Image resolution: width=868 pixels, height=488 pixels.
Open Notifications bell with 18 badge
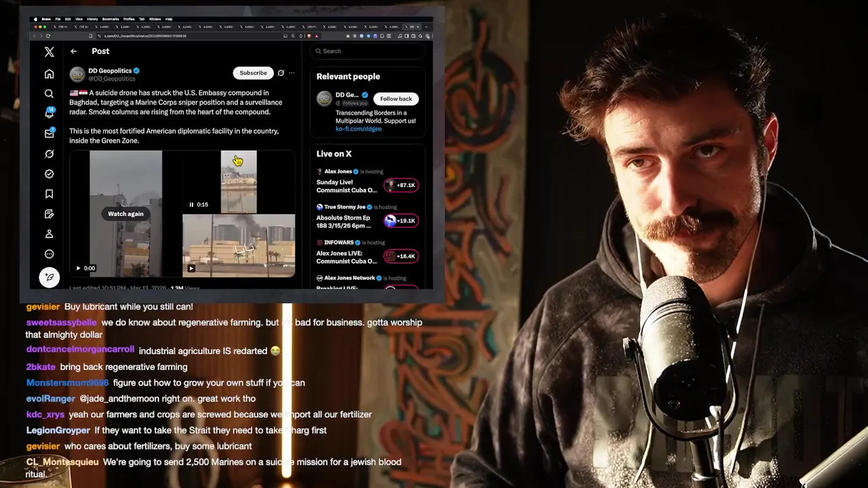(50, 113)
